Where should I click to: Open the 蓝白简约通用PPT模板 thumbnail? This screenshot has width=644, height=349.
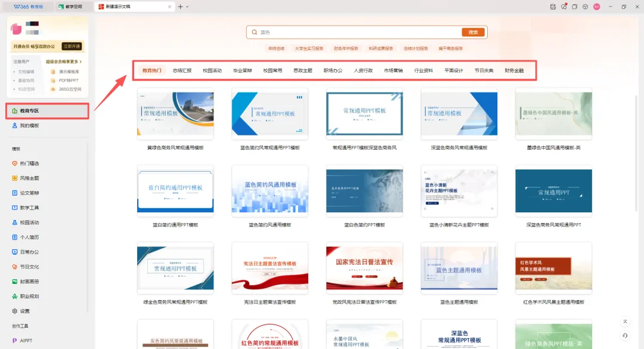tap(175, 191)
